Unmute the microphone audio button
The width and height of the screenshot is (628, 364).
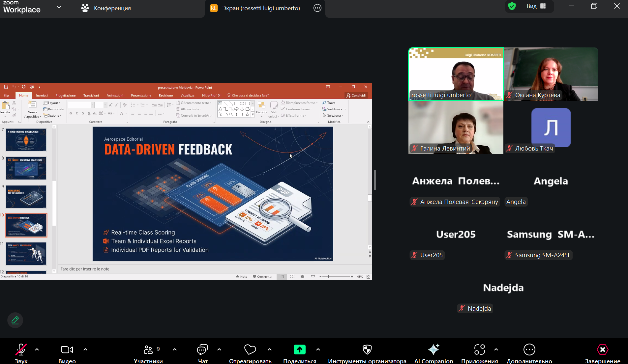pos(21,350)
